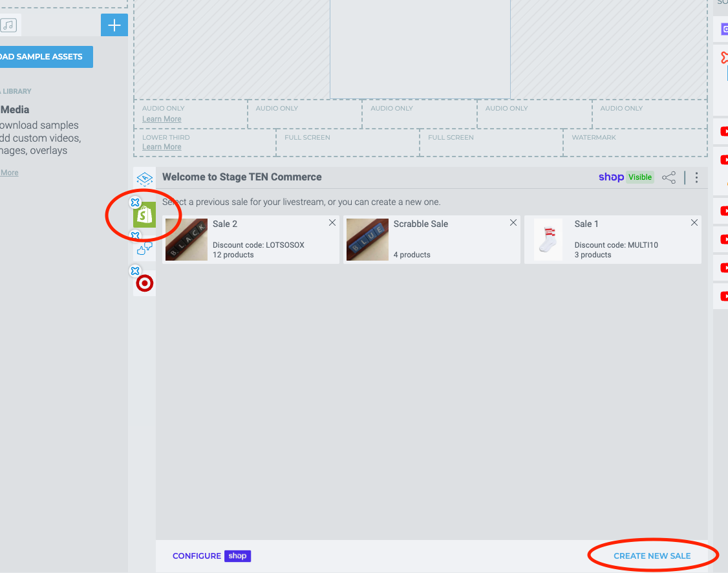Delete Sale 1 with its X
728x573 pixels.
[x=694, y=223]
